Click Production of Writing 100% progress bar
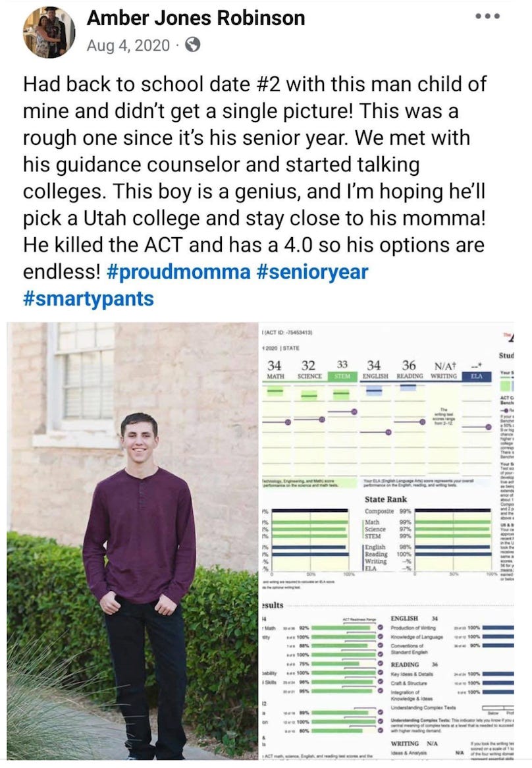This screenshot has width=532, height=768. (494, 628)
